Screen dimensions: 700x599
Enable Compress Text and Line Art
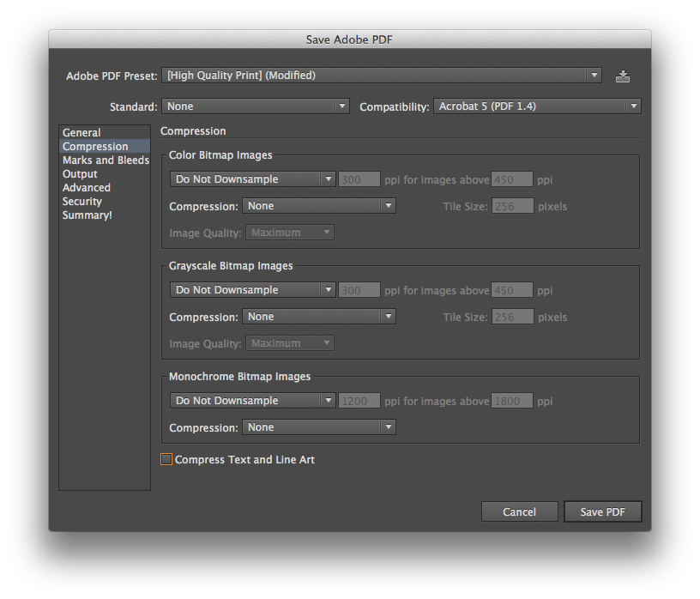pos(166,459)
